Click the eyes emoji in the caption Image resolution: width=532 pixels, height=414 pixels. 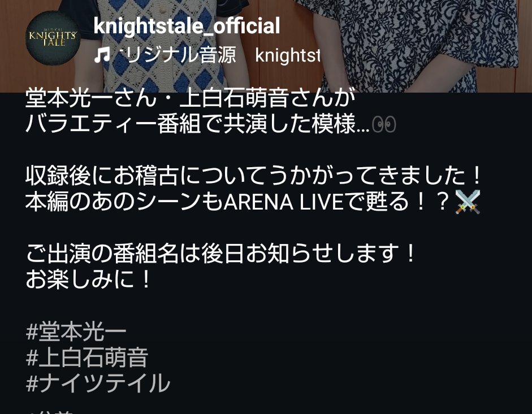(384, 124)
